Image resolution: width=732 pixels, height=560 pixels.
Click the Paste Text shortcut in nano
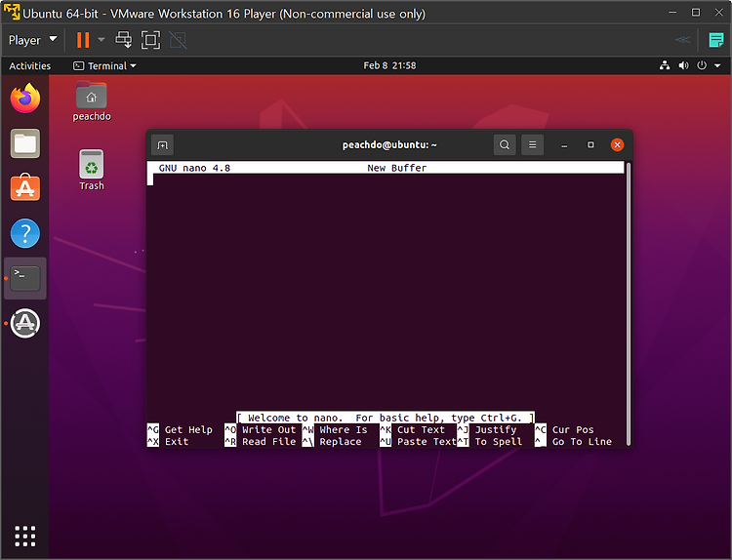tap(418, 442)
